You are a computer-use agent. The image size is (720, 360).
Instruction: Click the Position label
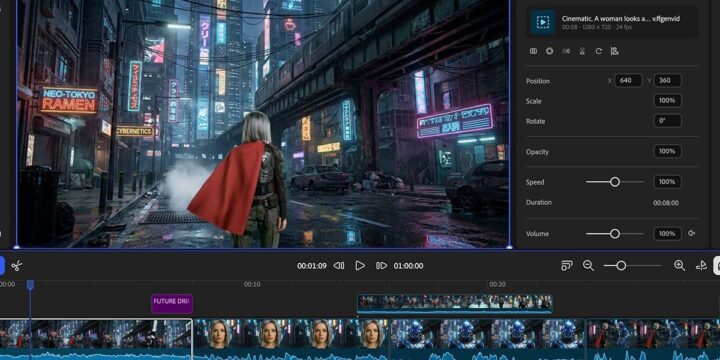click(x=538, y=81)
